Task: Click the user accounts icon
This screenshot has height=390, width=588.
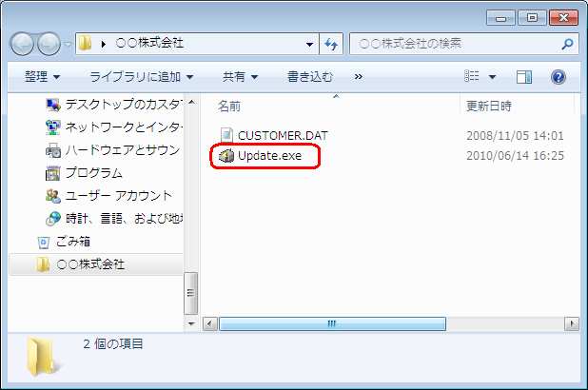Action: (53, 196)
